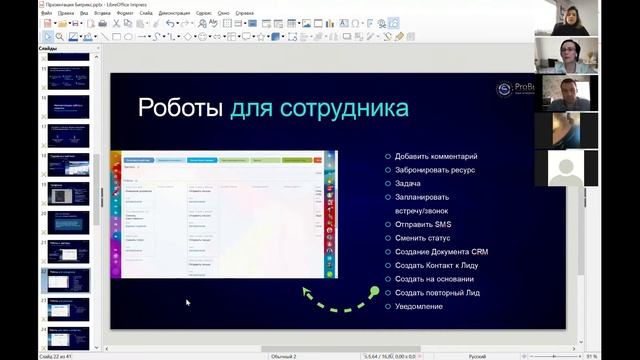This screenshot has width=640, height=360.
Task: Open the Undo history dropdown arrow
Action: click(178, 24)
